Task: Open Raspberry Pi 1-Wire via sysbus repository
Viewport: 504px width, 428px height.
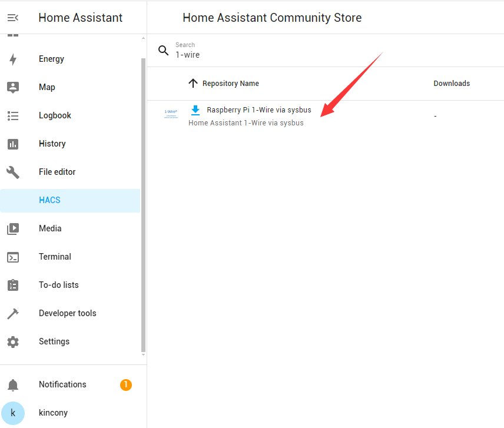Action: click(258, 110)
